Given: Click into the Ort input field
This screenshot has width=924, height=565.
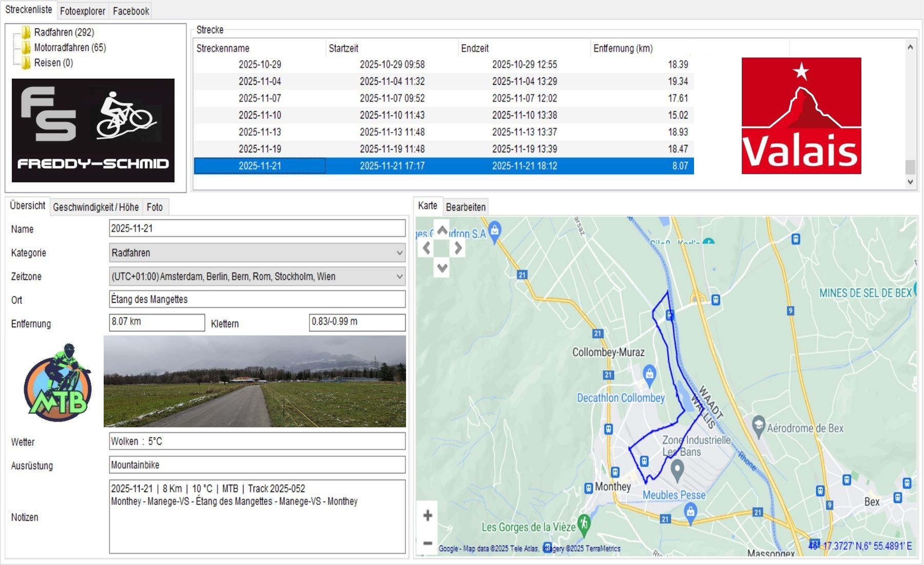Looking at the screenshot, I should click(x=257, y=299).
